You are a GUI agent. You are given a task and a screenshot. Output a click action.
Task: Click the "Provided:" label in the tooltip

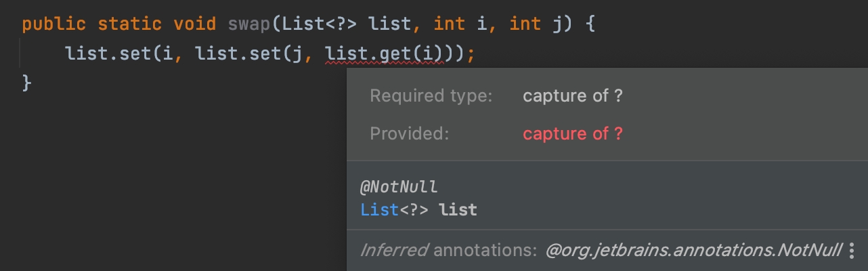pos(410,134)
